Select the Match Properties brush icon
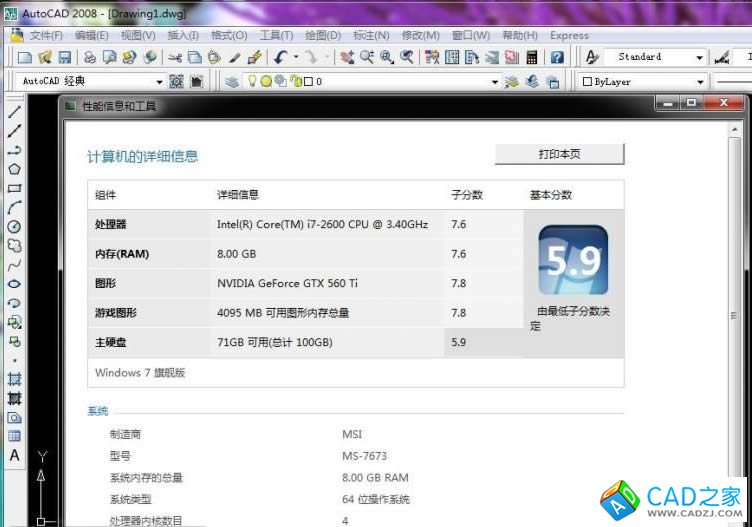Screen dimensions: 752x527 [x=255, y=58]
